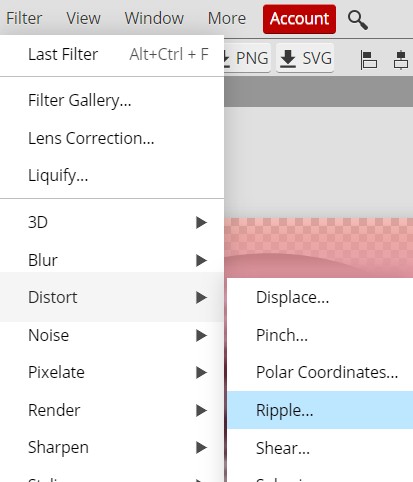Select Polar Coordinates filter
This screenshot has height=482, width=413.
320,372
